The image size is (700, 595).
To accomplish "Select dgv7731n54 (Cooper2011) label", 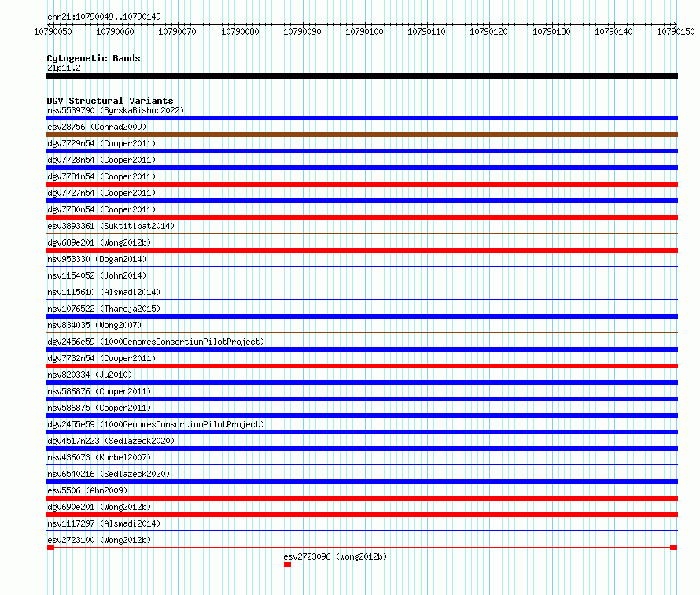I will tap(101, 176).
